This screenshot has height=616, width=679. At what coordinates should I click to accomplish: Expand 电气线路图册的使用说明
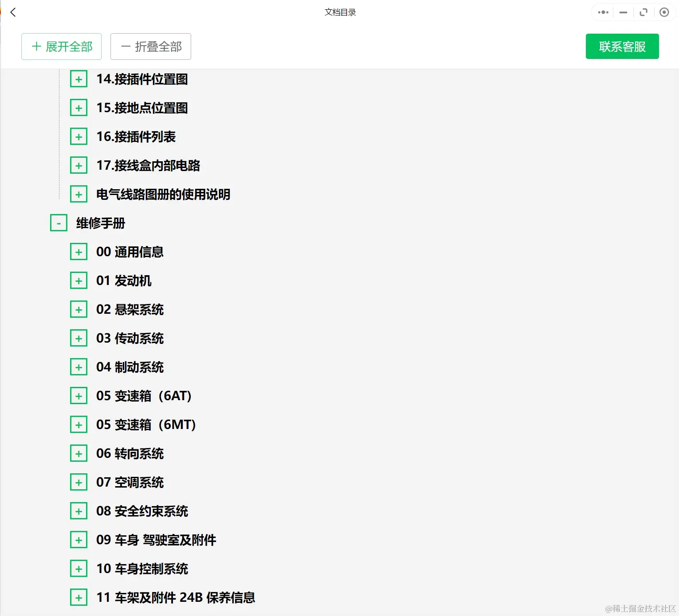point(79,194)
